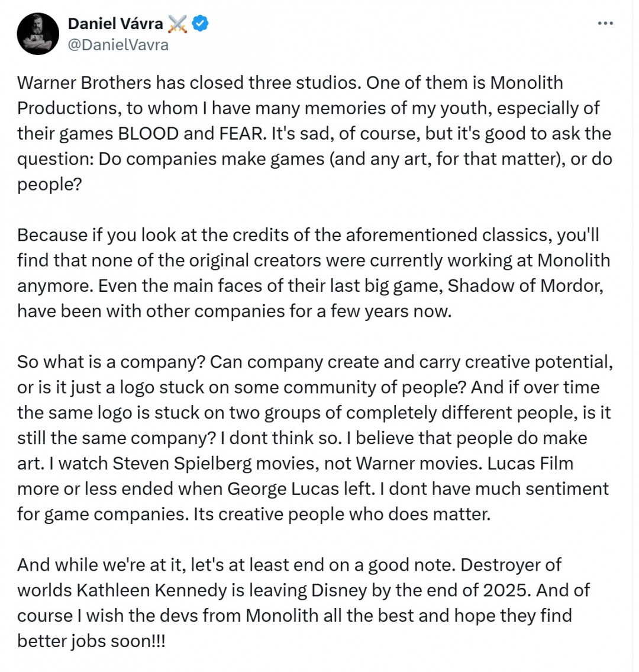Click the line starting 'And while we're at it'
This screenshot has height=672, width=639.
[x=289, y=565]
